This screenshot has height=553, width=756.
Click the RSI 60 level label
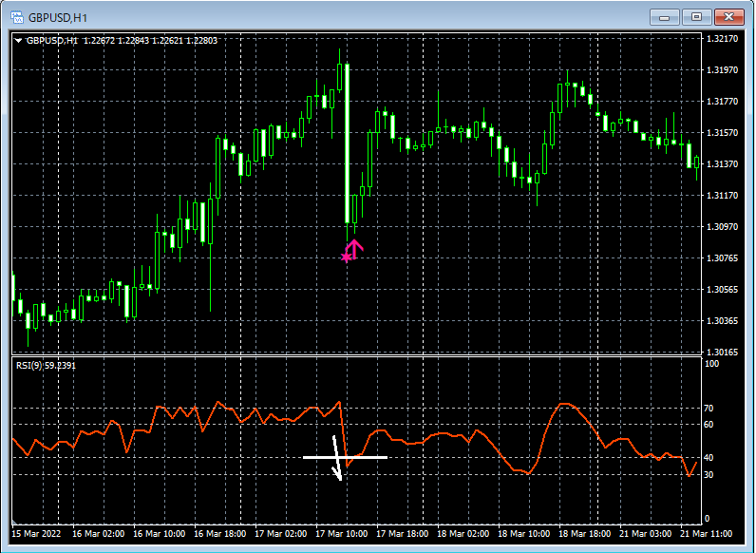709,425
